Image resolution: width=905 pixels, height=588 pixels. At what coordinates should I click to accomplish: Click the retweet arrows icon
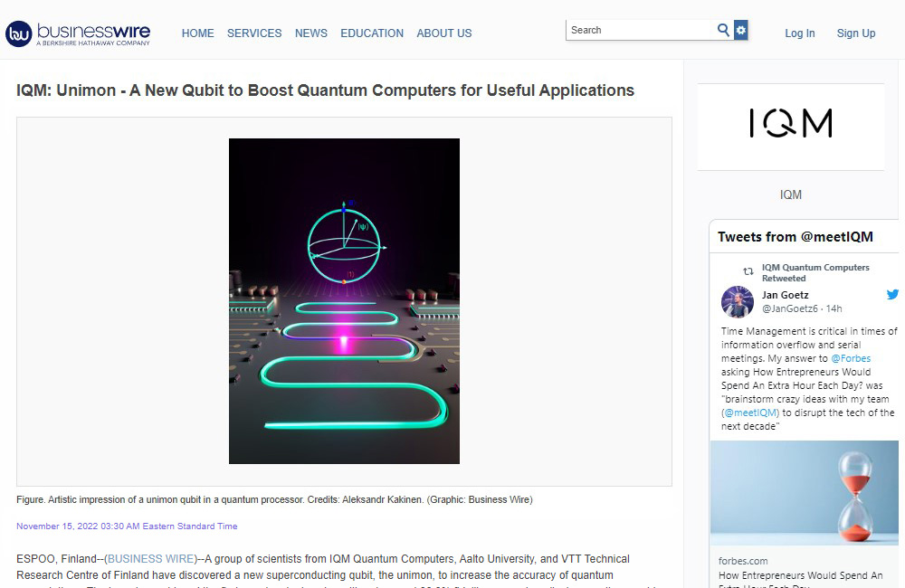coord(748,271)
